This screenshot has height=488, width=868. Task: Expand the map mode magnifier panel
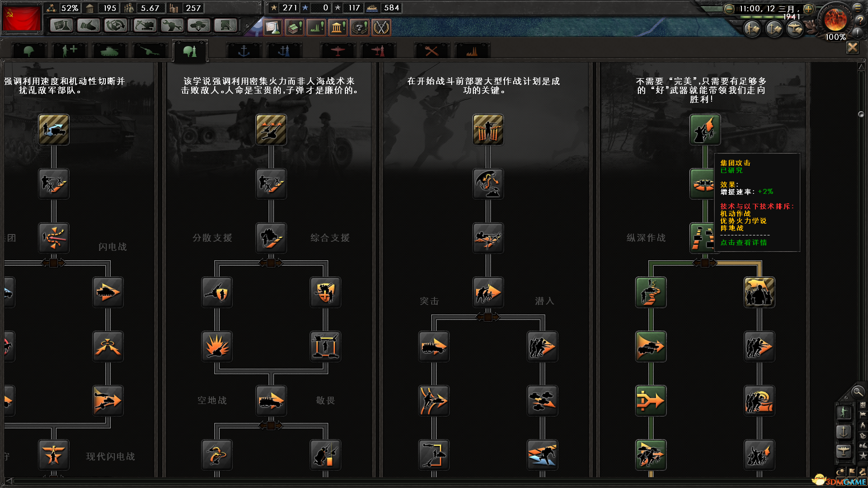tap(857, 392)
